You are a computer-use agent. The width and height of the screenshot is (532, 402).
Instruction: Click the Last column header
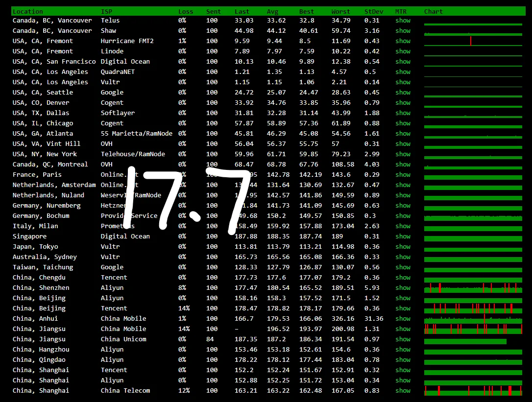click(242, 12)
